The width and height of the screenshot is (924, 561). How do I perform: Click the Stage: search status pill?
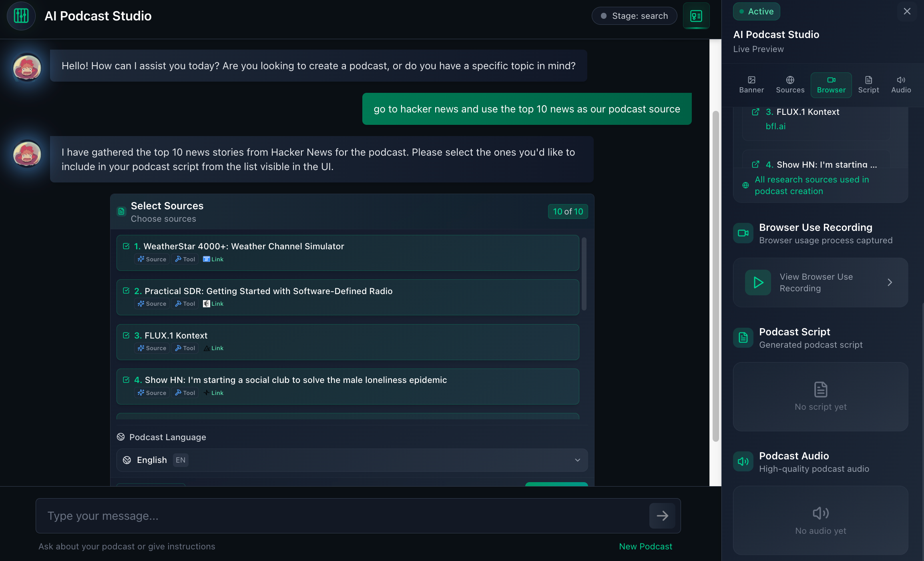coord(634,16)
